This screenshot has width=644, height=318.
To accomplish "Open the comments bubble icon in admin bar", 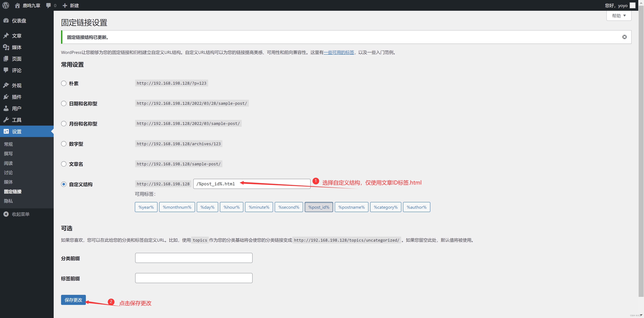I will (x=48, y=6).
